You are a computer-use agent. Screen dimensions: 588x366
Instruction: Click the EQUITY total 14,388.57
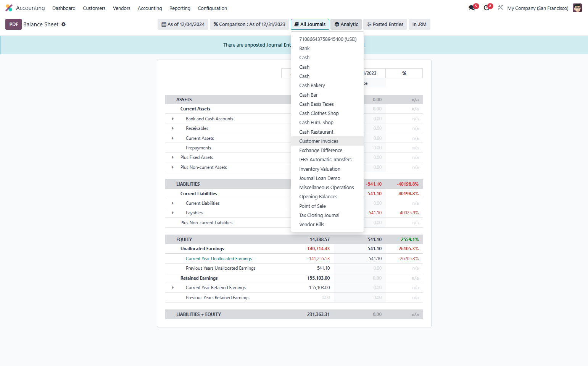click(x=320, y=240)
